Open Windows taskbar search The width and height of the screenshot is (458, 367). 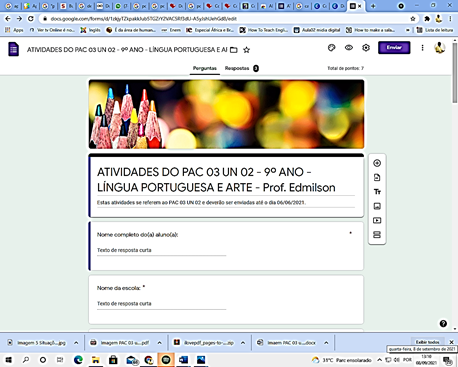point(26,360)
